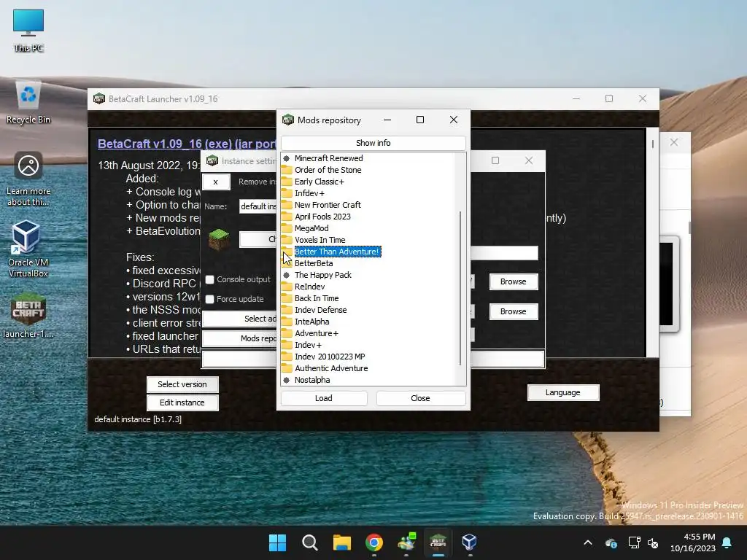Select BetaCraft launcher taskbar icon
Image resolution: width=747 pixels, height=560 pixels.
click(x=438, y=542)
